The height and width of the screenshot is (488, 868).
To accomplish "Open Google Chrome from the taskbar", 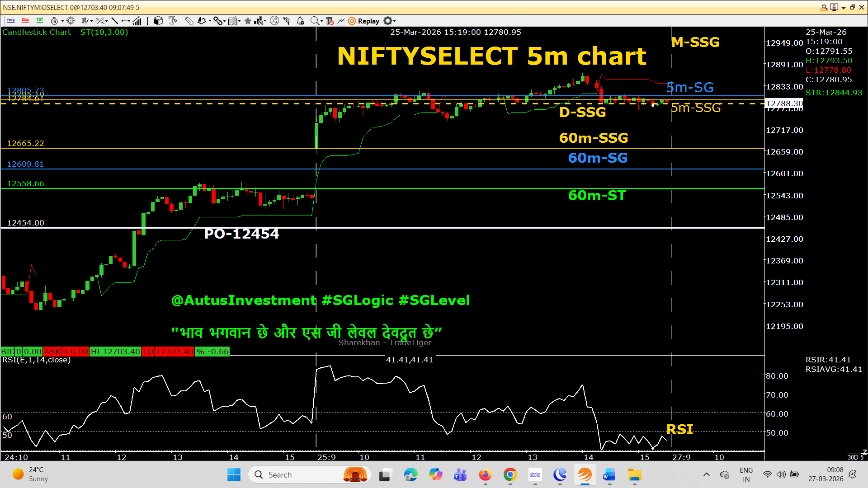I will click(x=510, y=475).
